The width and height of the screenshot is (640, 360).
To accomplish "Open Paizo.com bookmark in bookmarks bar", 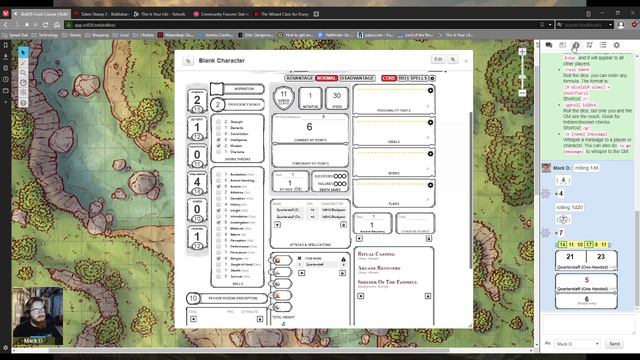I will [x=376, y=35].
